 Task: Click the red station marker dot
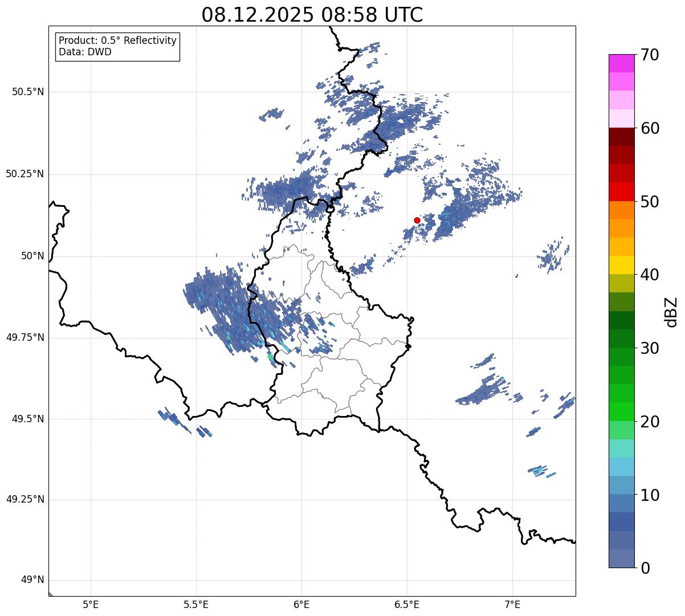[x=417, y=220]
